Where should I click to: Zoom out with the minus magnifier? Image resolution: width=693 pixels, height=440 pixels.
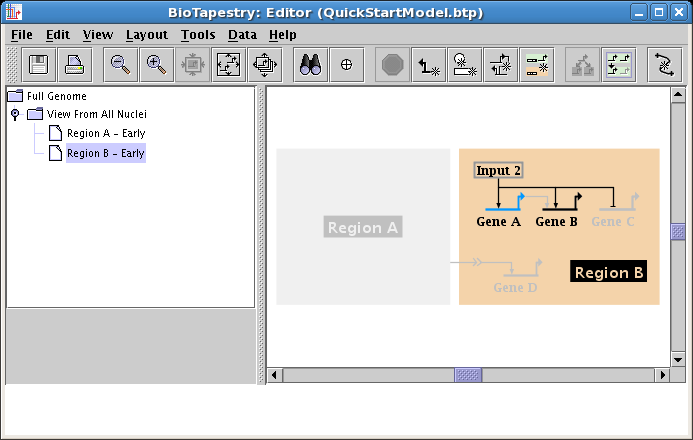pos(121,65)
